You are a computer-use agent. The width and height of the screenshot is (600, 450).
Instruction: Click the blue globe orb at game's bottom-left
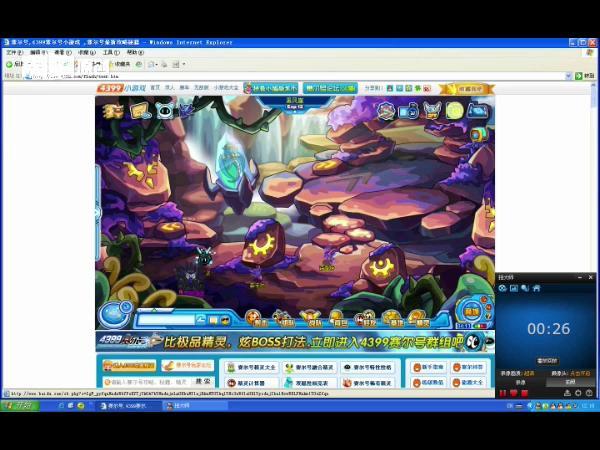point(115,315)
